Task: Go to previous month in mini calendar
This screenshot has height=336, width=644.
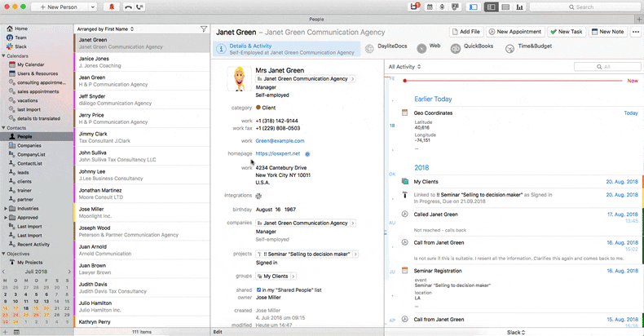Action: point(3,272)
